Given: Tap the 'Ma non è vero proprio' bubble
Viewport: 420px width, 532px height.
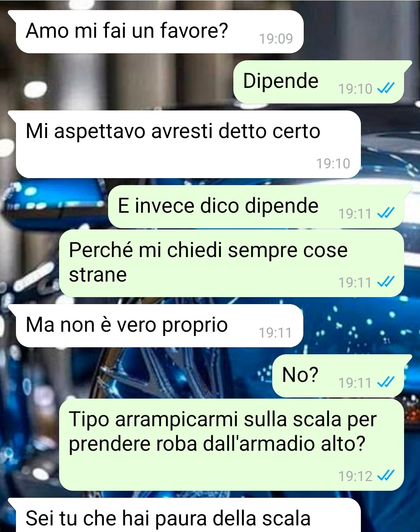Looking at the screenshot, I should pos(159,325).
